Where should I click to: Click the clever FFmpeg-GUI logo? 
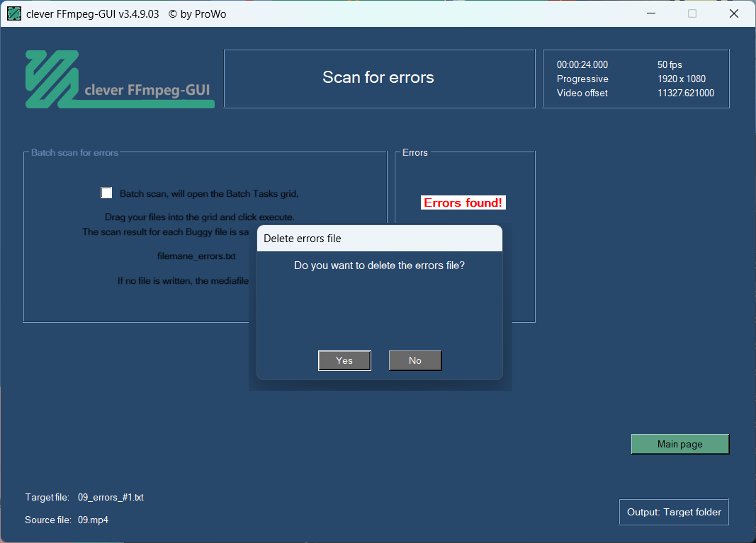coord(120,79)
